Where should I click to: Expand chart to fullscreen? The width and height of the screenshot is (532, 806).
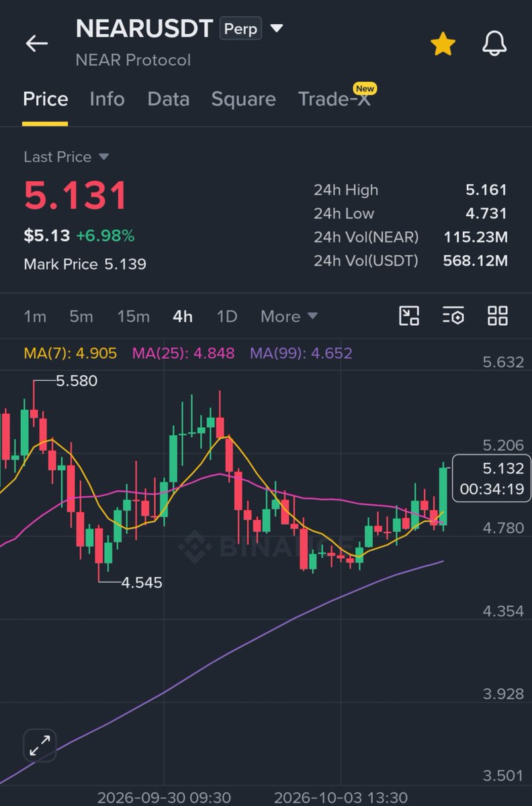coord(40,745)
